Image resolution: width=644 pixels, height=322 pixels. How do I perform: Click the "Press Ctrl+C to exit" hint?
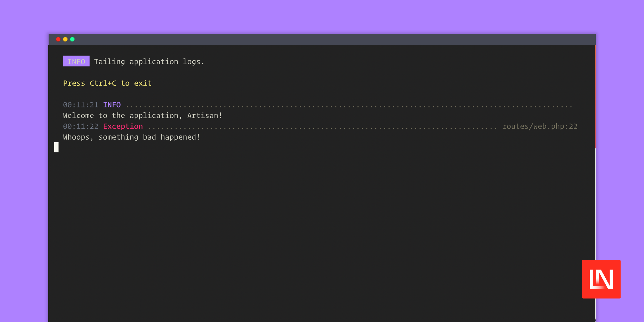(x=107, y=83)
